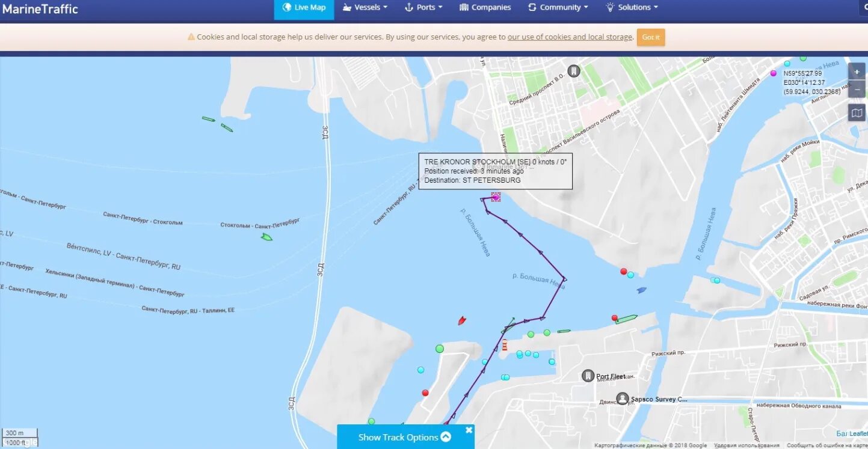Zoom out the map with minus button
The height and width of the screenshot is (449, 868).
(x=857, y=90)
